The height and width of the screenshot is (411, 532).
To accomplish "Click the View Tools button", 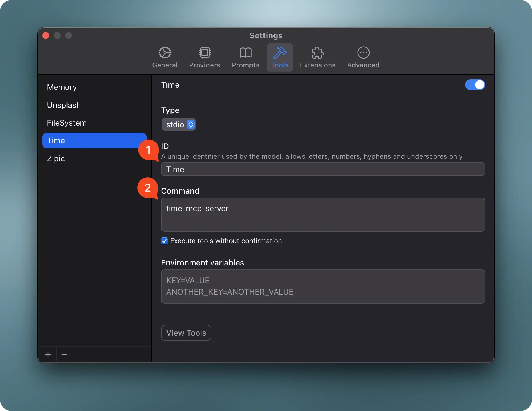I will [x=186, y=333].
